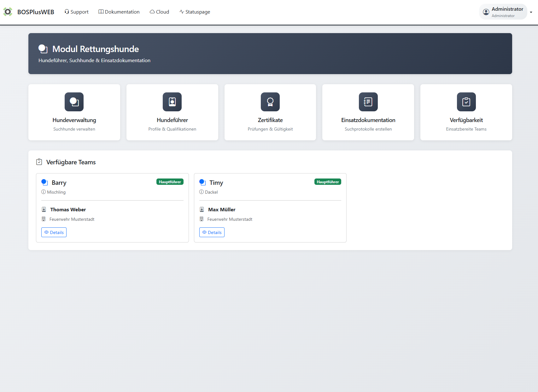The width and height of the screenshot is (538, 392).
Task: Open the Statuspage navigation link
Action: [x=195, y=12]
